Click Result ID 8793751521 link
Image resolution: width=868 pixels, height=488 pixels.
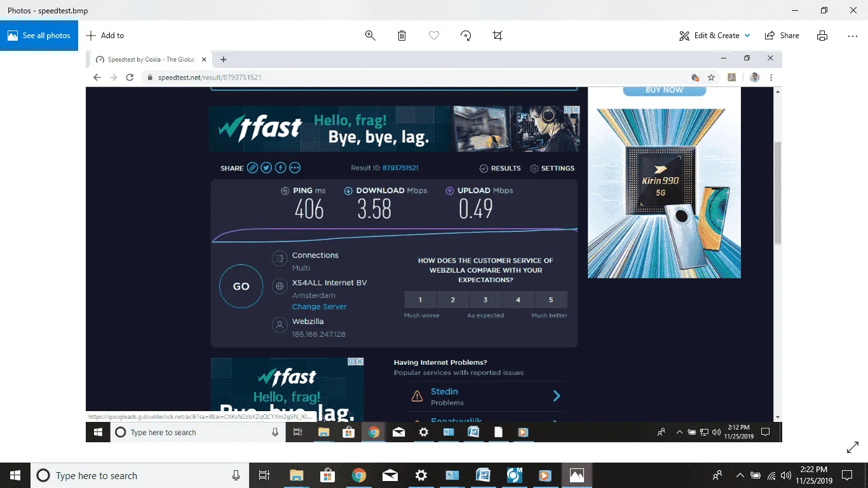pos(400,168)
